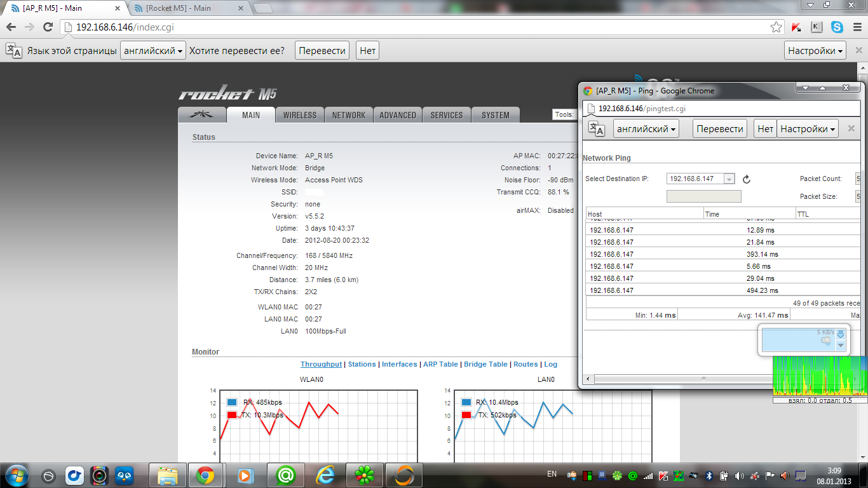Open the EN language indicator

(x=552, y=474)
